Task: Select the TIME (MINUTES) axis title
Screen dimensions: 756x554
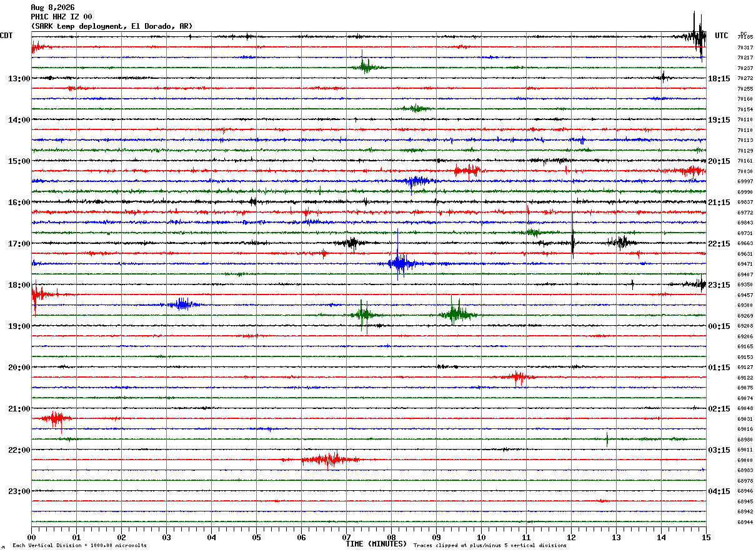Action: pyautogui.click(x=376, y=544)
